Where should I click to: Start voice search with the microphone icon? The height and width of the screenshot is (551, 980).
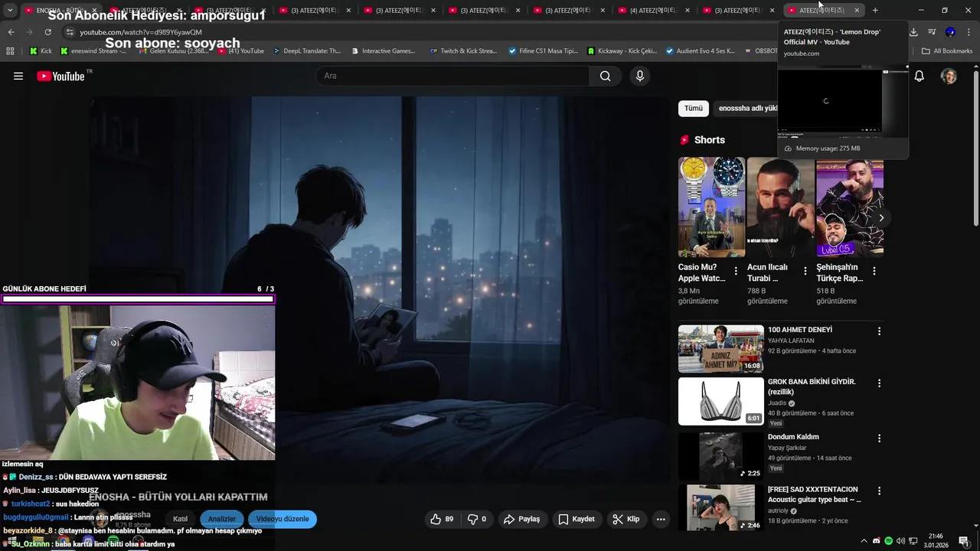pyautogui.click(x=640, y=76)
